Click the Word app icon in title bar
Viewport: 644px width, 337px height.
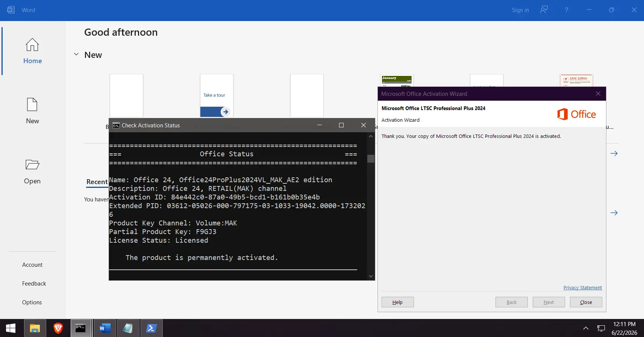coord(11,10)
